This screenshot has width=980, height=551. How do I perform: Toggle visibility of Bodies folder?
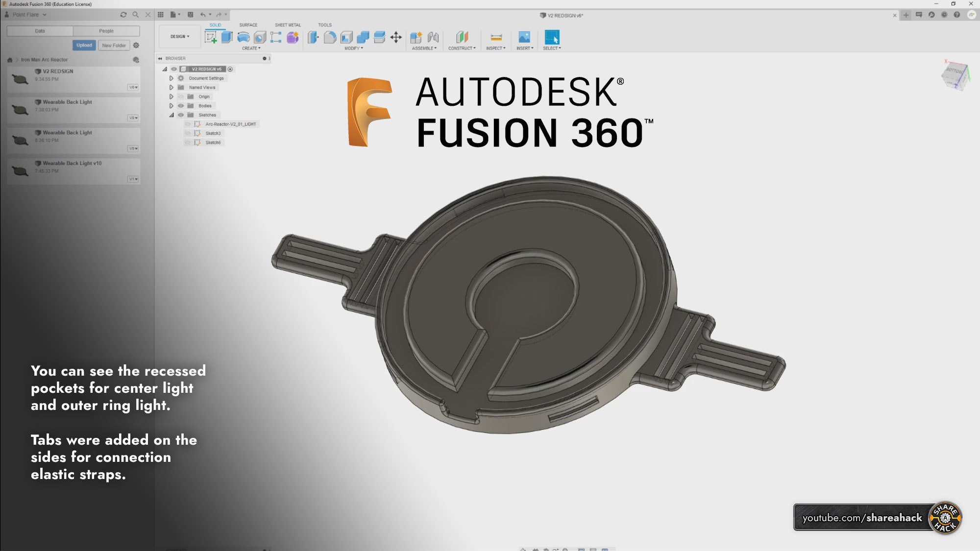181,106
